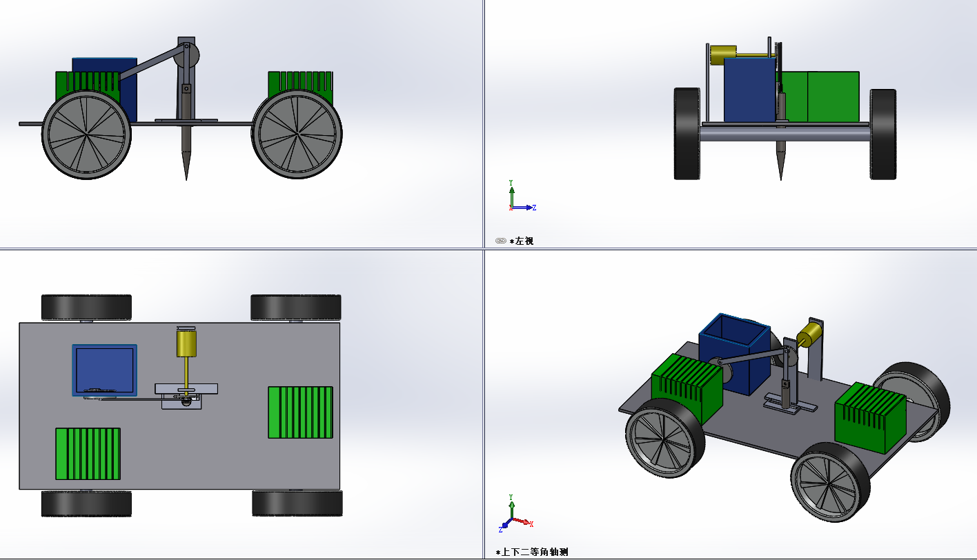977x560 pixels.
Task: Click the blue Z axis of the 左视 triad
Action: point(523,207)
